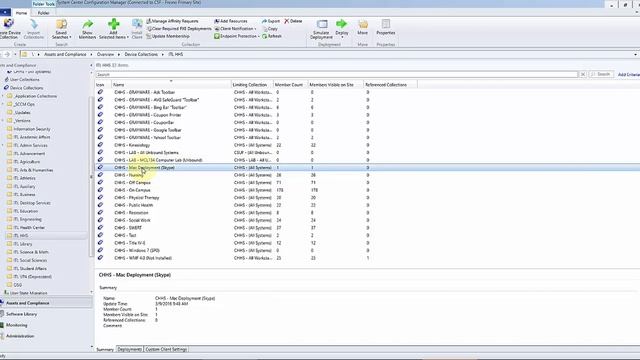Click the Simulate Deployment icon
This screenshot has width=640, height=360.
click(x=322, y=24)
